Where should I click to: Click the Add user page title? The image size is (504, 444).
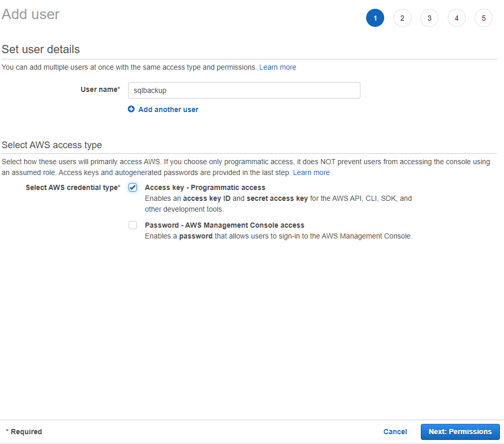point(30,14)
